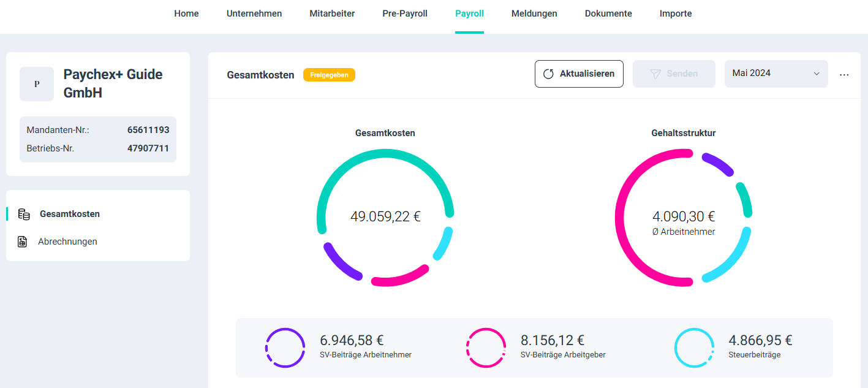Click the company avatar icon with letter P
Screen dimensions: 868x388
(37, 84)
